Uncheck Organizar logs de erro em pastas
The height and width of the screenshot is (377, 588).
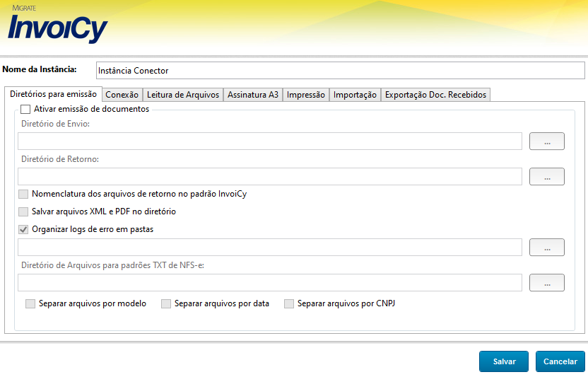[x=24, y=229]
